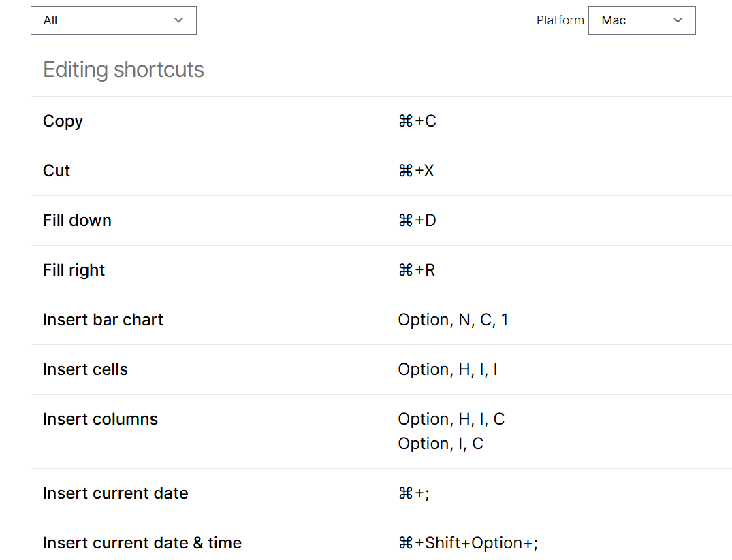Open the All category filter dropdown
Image resolution: width=732 pixels, height=560 pixels.
point(113,20)
